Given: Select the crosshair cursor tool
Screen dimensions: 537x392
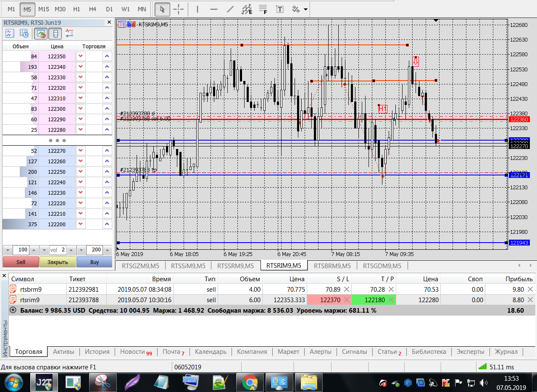Looking at the screenshot, I should 179,9.
